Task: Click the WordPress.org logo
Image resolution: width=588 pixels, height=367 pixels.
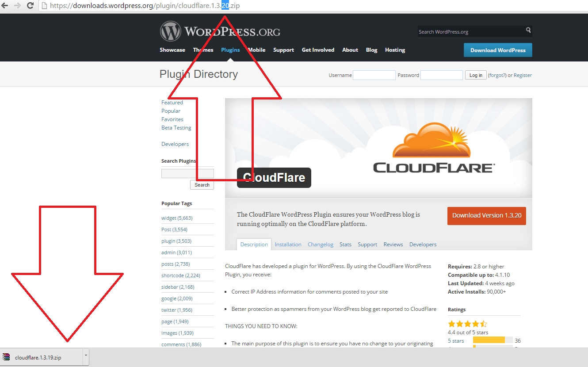Action: 220,31
